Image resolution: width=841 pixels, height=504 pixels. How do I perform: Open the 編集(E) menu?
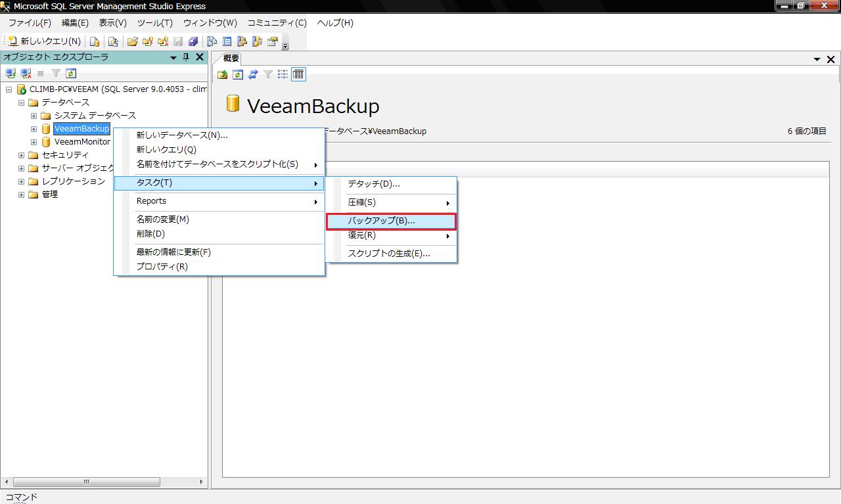pyautogui.click(x=75, y=23)
